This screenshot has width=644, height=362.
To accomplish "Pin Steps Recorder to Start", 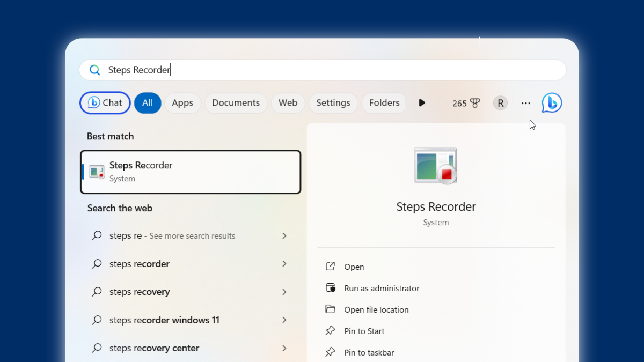I will pos(364,331).
